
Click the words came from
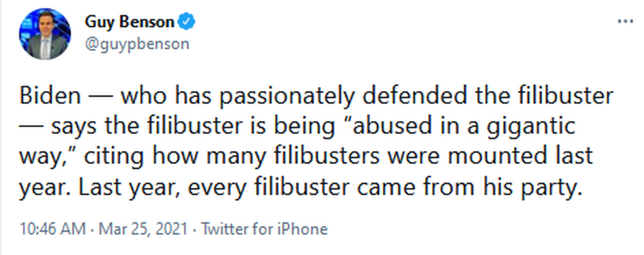[416, 187]
